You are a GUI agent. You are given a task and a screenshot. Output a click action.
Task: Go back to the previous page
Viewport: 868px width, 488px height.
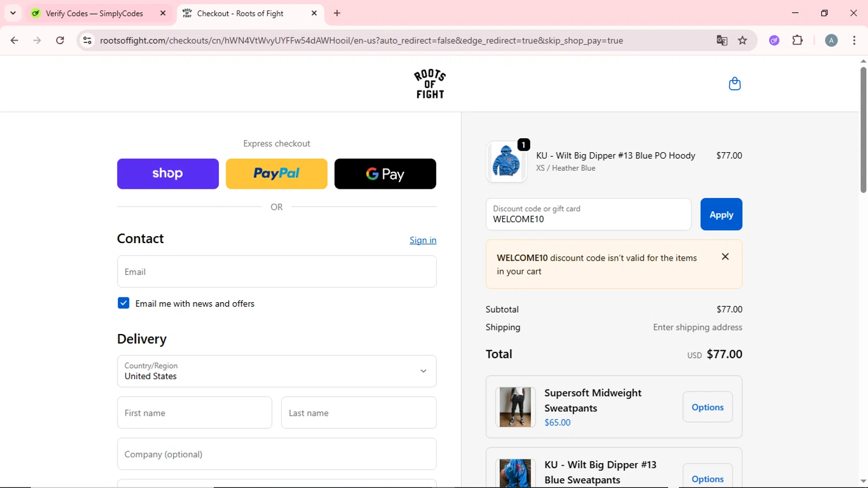click(x=14, y=41)
